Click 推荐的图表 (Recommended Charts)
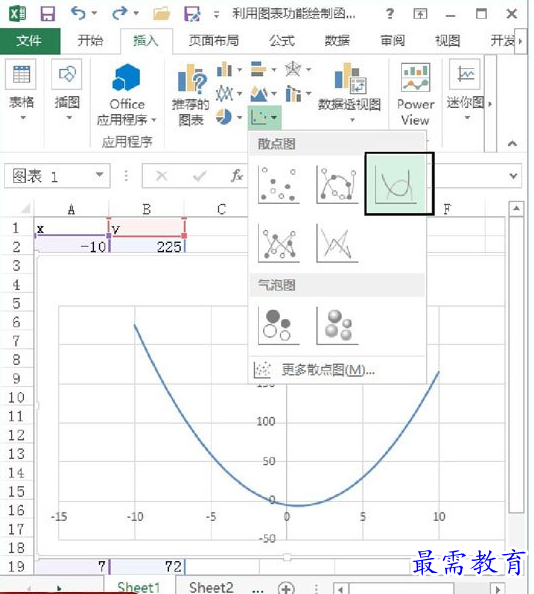534x594 pixels. pos(191,95)
